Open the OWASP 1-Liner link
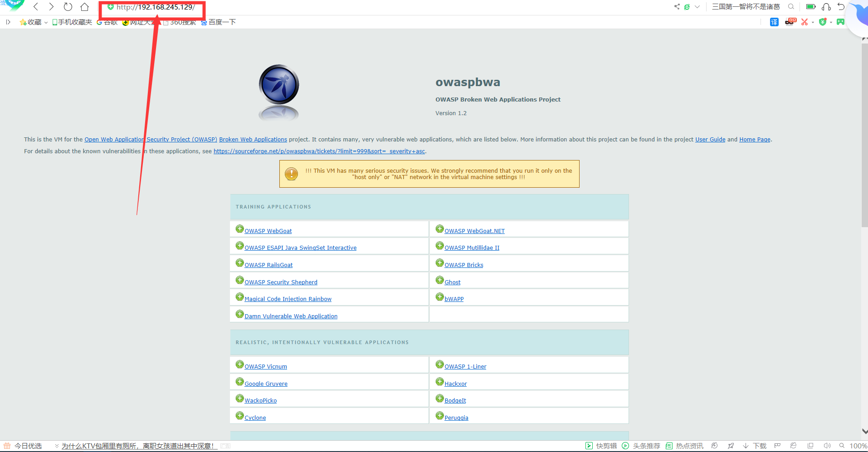Image resolution: width=868 pixels, height=452 pixels. coord(465,367)
